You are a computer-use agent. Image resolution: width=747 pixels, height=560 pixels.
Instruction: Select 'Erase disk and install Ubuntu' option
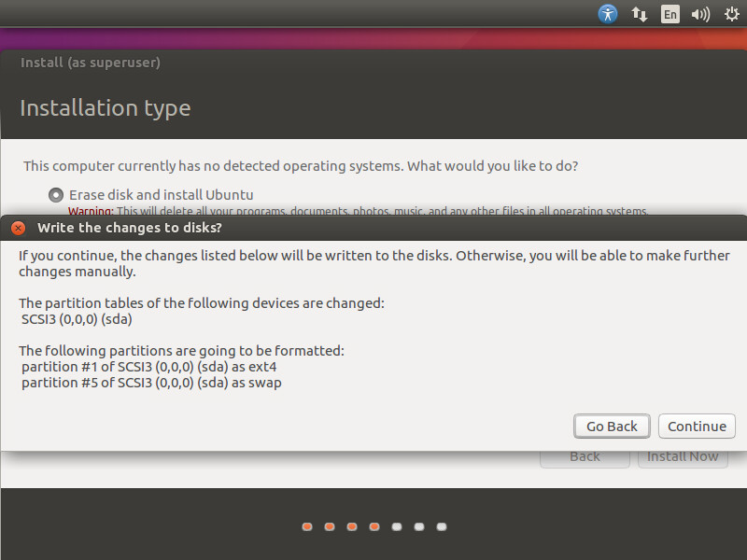[56, 195]
